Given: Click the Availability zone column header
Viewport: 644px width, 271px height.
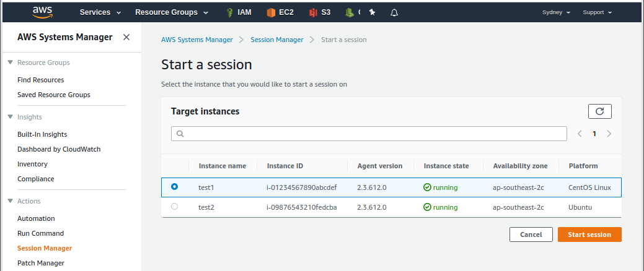Looking at the screenshot, I should [521, 166].
